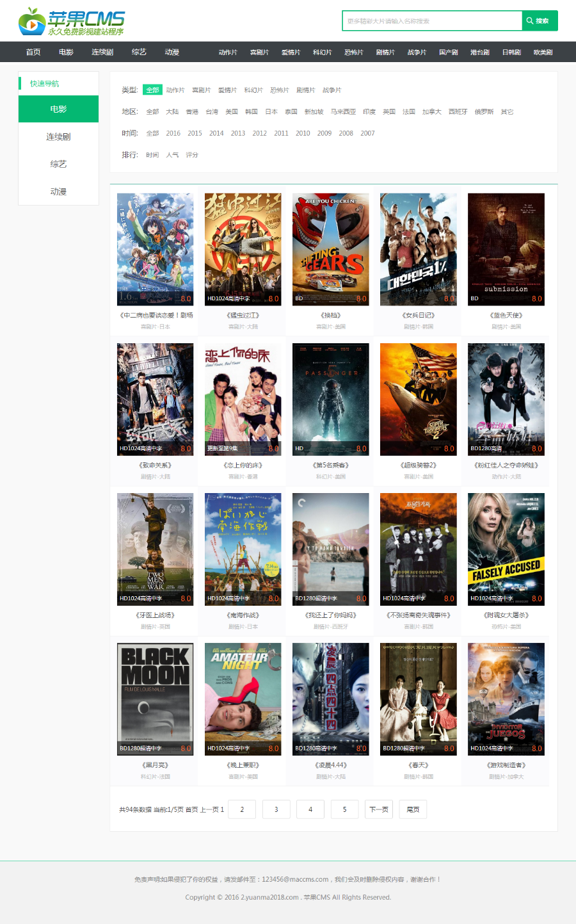Click the 《中二病也要谈恋爱！剧场》 title link
This screenshot has width=576, height=924.
coord(156,316)
